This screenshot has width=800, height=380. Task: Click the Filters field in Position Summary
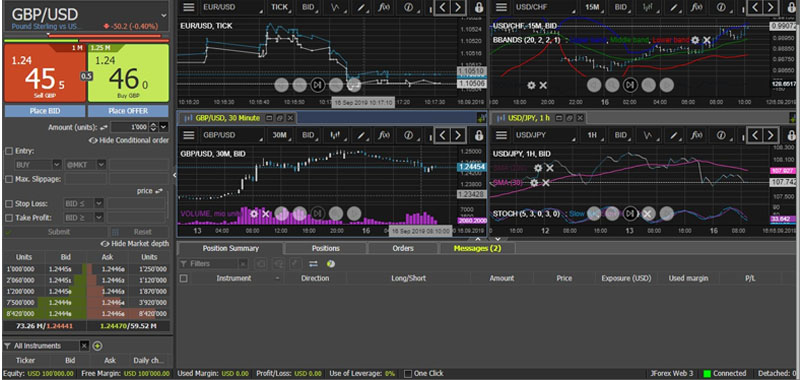pyautogui.click(x=213, y=264)
